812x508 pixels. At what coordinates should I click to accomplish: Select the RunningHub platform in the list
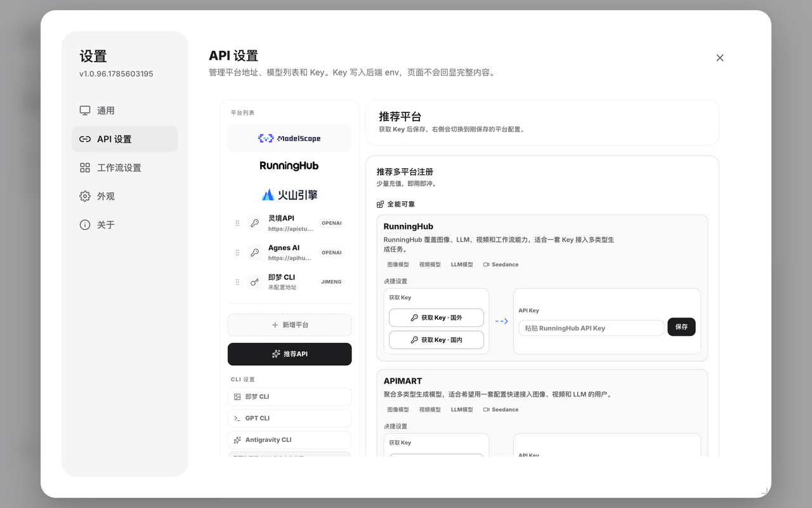[289, 166]
